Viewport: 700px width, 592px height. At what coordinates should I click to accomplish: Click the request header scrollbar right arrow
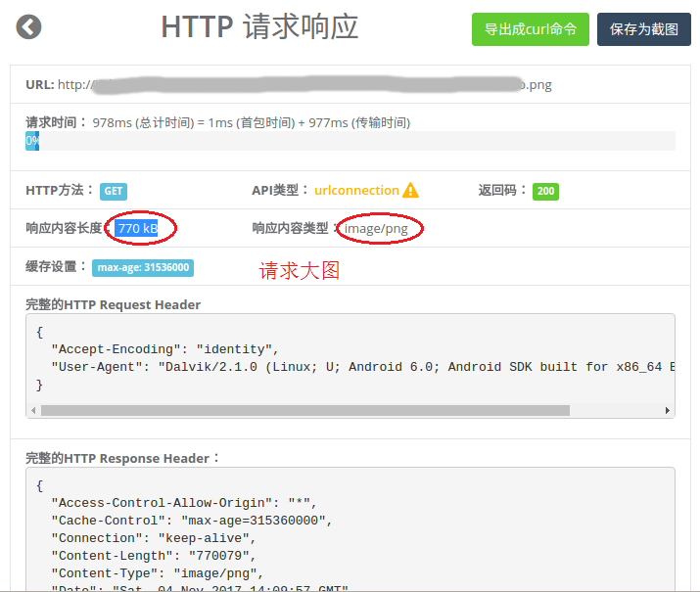[669, 411]
